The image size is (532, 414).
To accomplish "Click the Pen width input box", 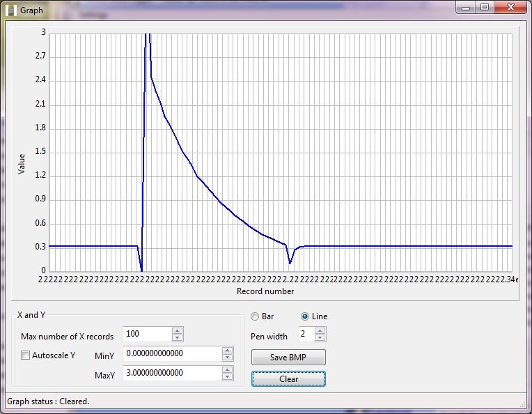I will [306, 335].
